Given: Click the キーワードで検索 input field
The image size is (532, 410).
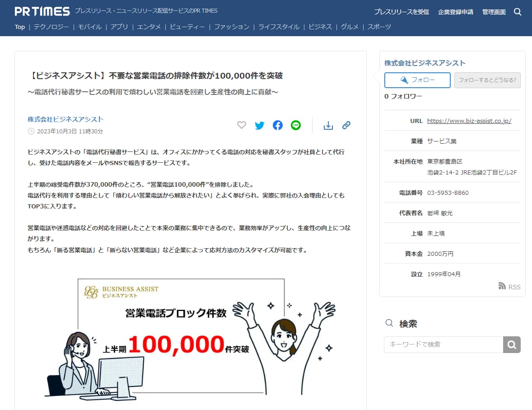Looking at the screenshot, I should point(443,344).
